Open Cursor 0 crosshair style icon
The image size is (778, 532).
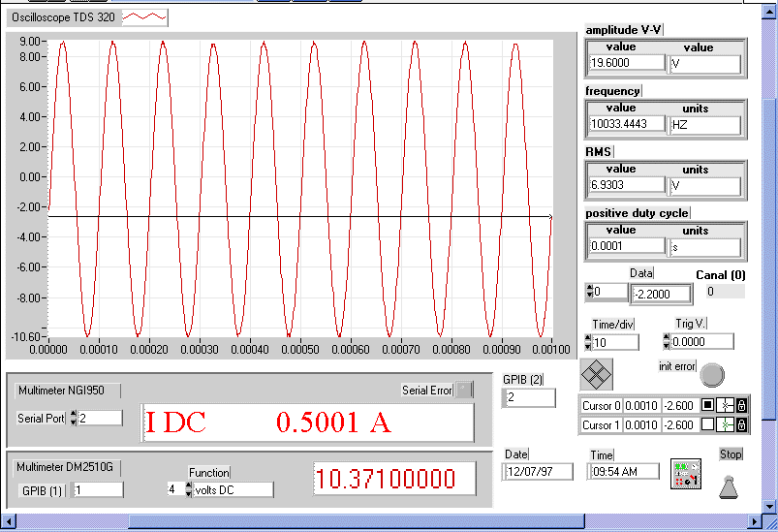point(725,405)
